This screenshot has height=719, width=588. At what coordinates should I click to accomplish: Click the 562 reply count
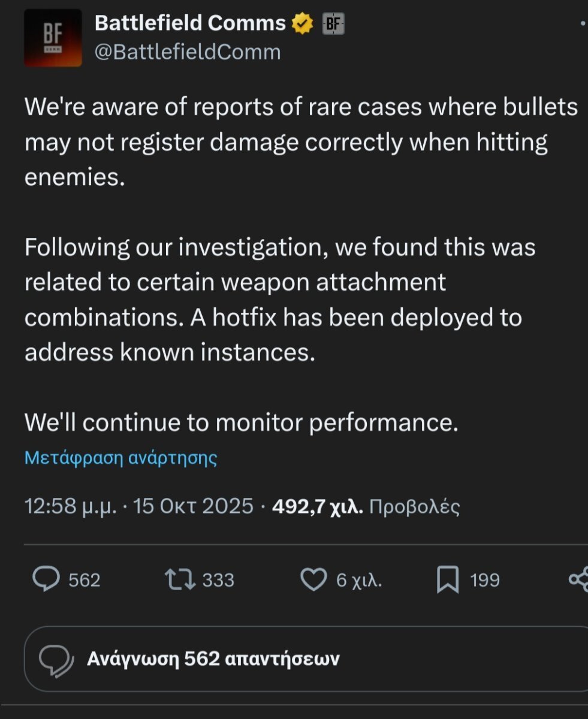point(85,580)
